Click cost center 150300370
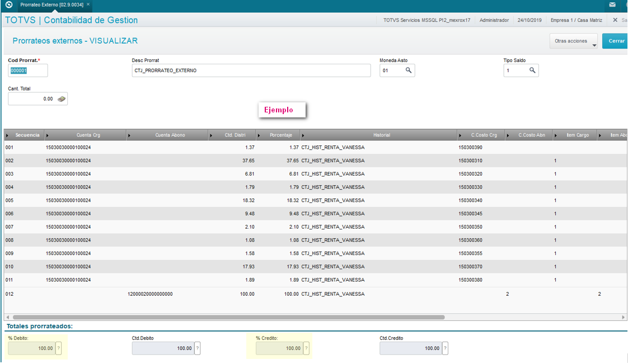This screenshot has width=628, height=364. click(470, 267)
